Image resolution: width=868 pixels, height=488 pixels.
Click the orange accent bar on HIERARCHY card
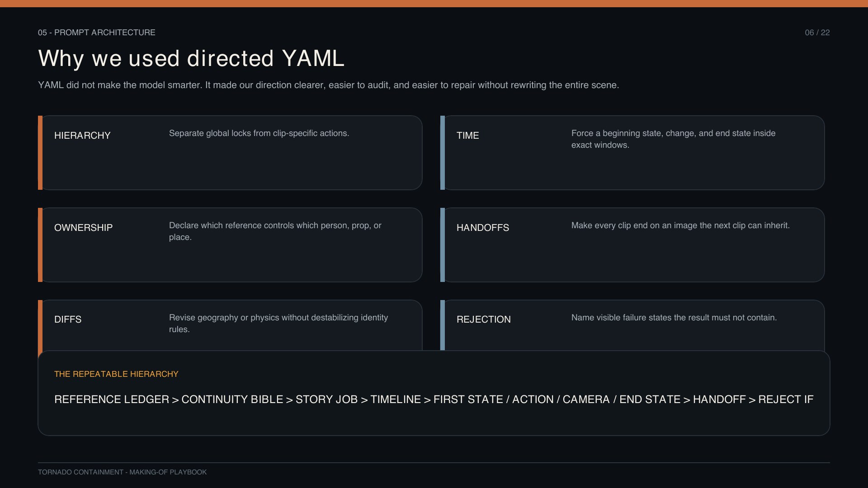(x=40, y=153)
